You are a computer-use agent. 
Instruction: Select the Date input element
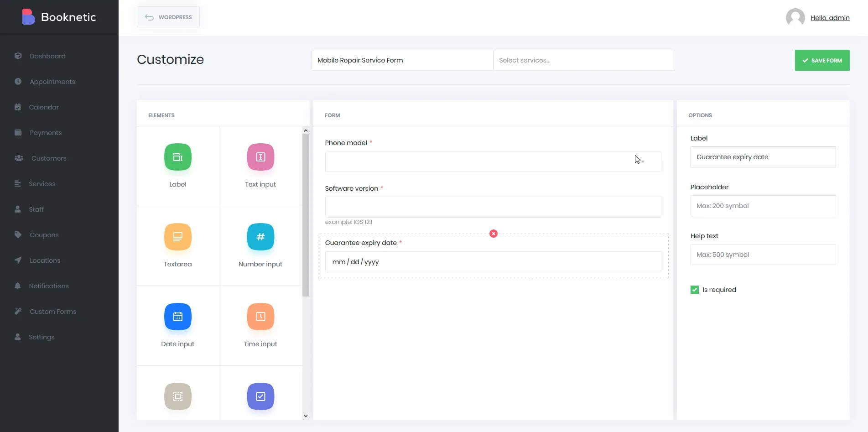click(177, 317)
